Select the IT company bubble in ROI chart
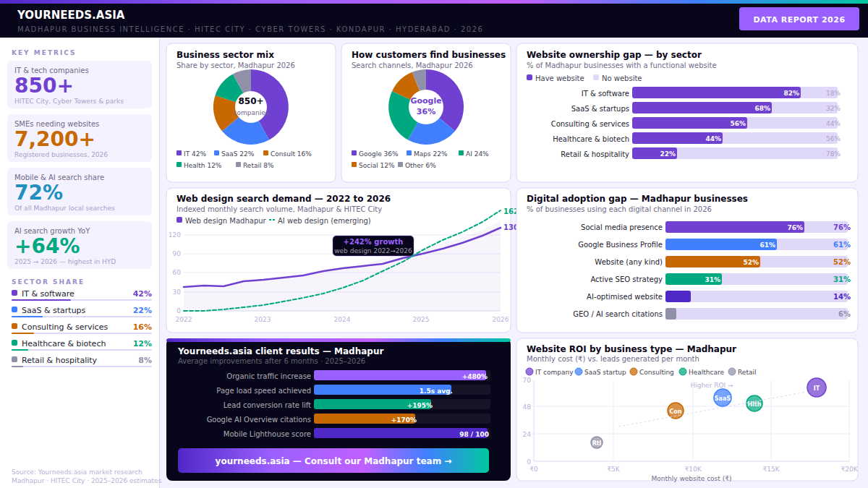The image size is (868, 488). pos(817,388)
